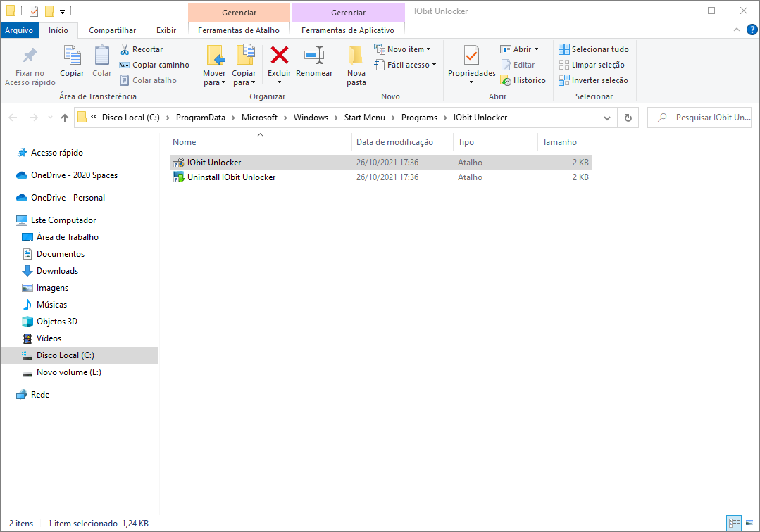Click Inverter seleção
Screen dimensions: 760x532
click(x=593, y=80)
